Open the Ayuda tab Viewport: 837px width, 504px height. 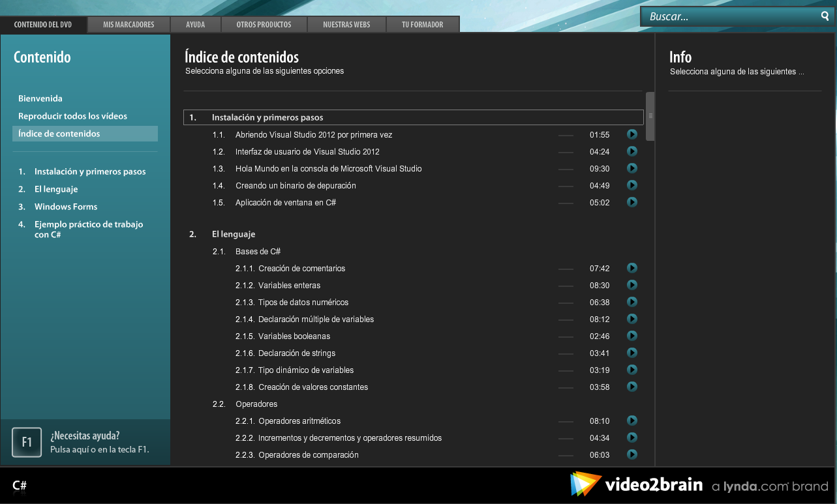(x=195, y=24)
